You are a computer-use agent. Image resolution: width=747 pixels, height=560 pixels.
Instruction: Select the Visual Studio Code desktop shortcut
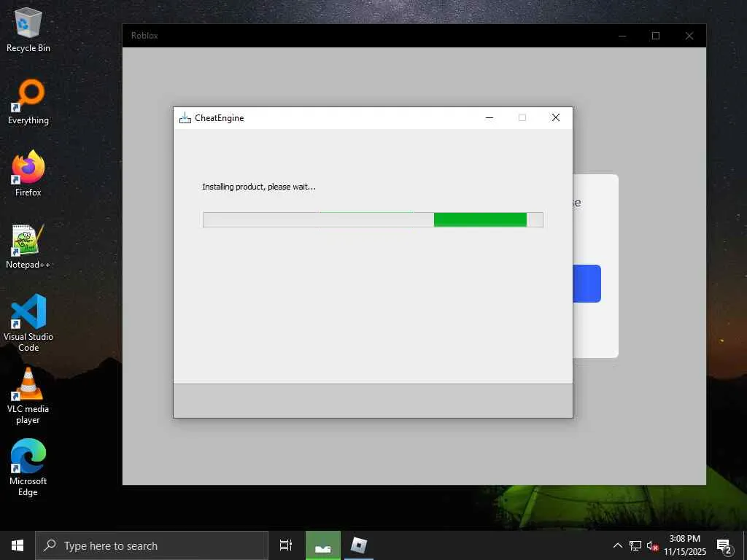tap(28, 323)
